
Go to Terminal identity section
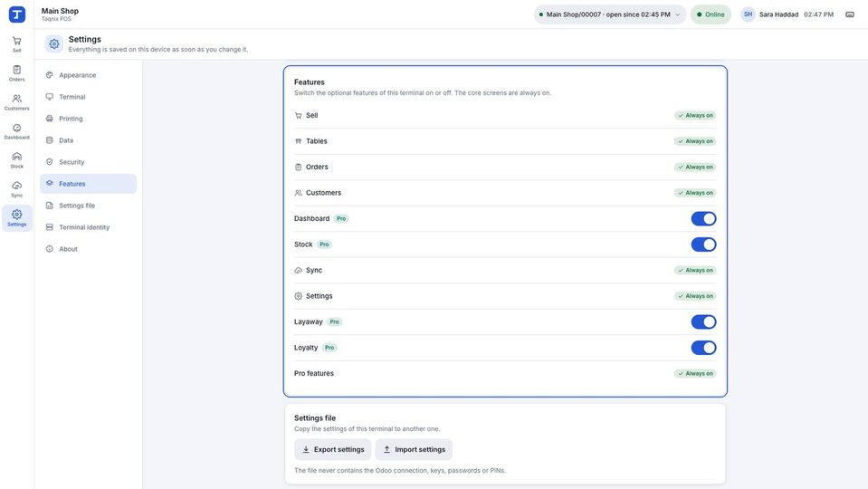click(88, 227)
